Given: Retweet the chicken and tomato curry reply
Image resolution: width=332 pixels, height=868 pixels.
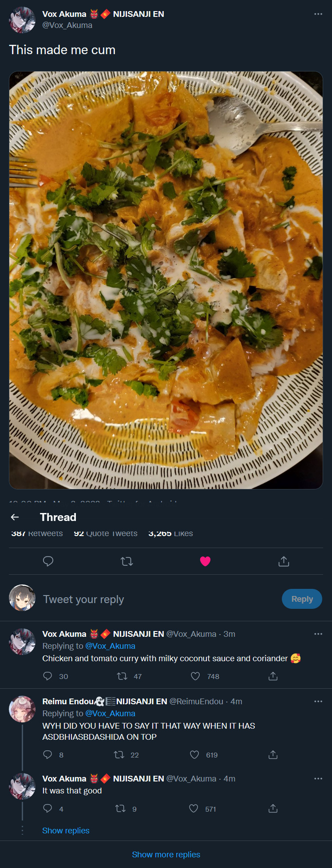Looking at the screenshot, I should [122, 676].
